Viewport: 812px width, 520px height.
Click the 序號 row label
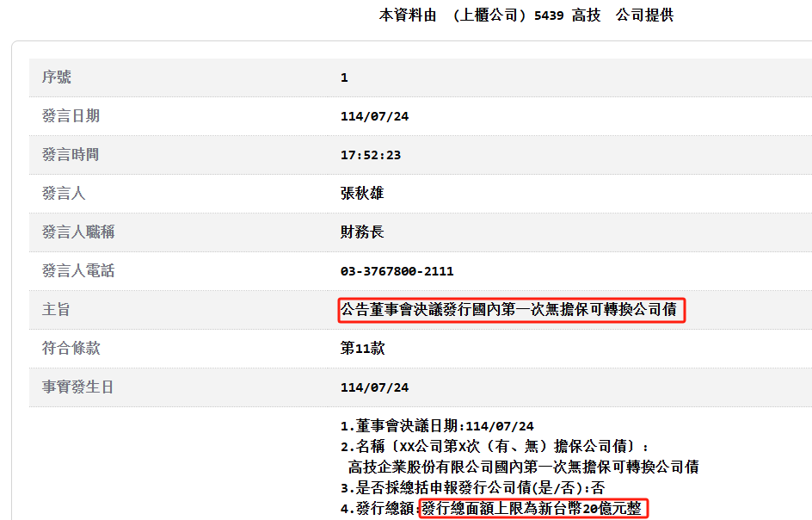57,77
